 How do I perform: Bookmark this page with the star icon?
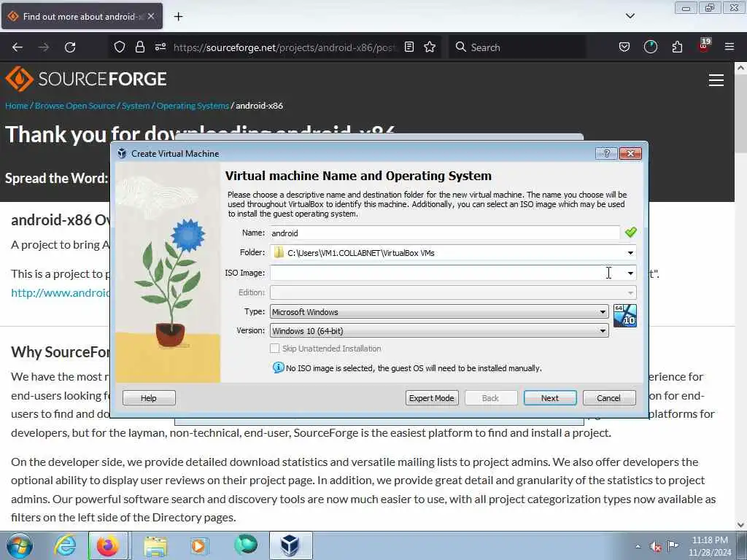pos(430,47)
